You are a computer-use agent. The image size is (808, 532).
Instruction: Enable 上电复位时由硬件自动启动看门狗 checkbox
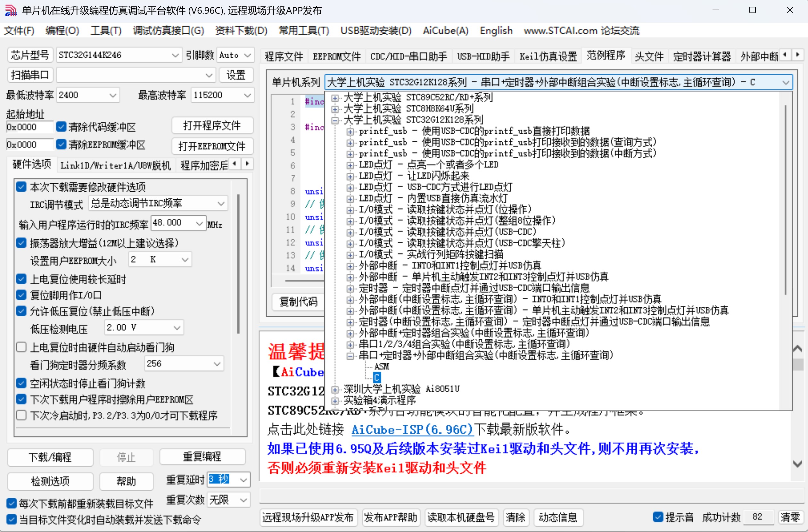point(21,347)
